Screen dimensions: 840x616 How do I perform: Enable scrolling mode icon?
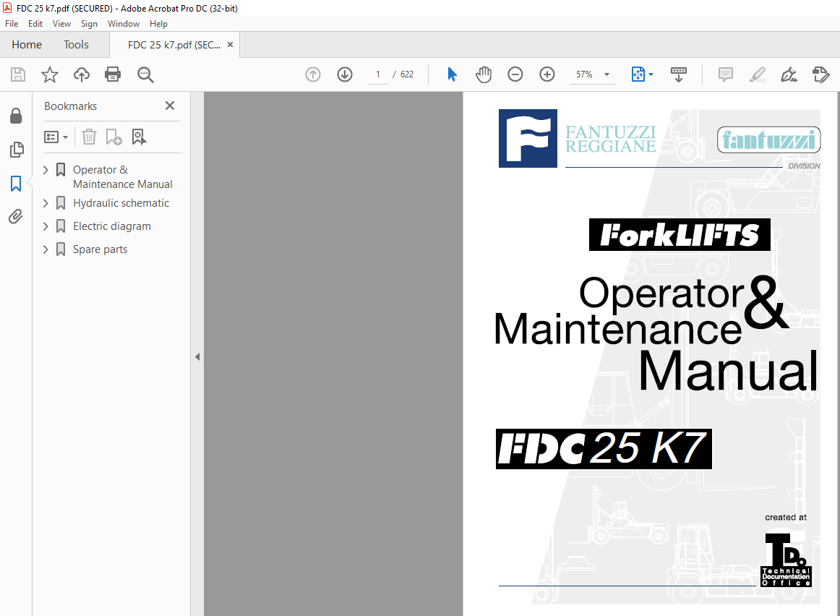click(679, 74)
